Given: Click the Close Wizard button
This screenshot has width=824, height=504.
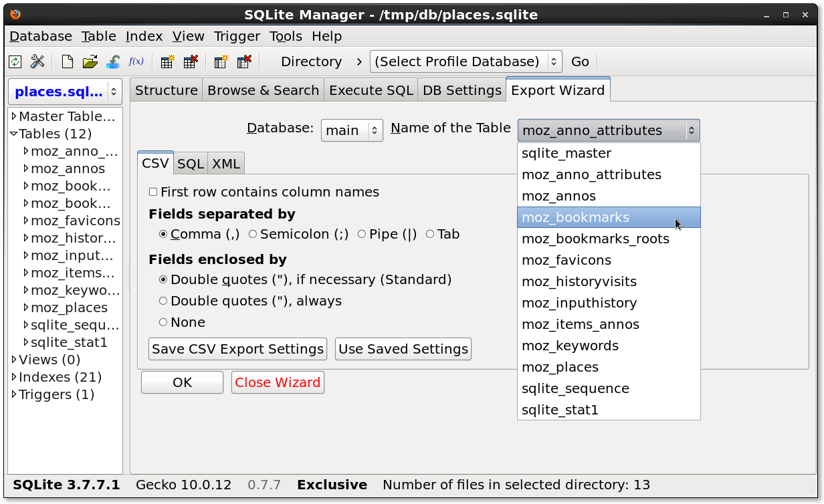Looking at the screenshot, I should pyautogui.click(x=278, y=382).
